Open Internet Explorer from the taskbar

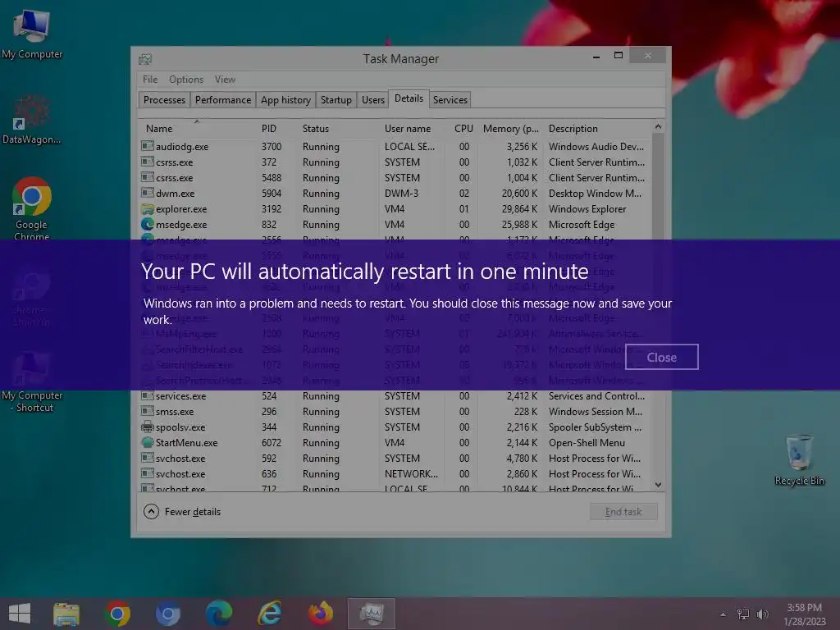point(270,614)
